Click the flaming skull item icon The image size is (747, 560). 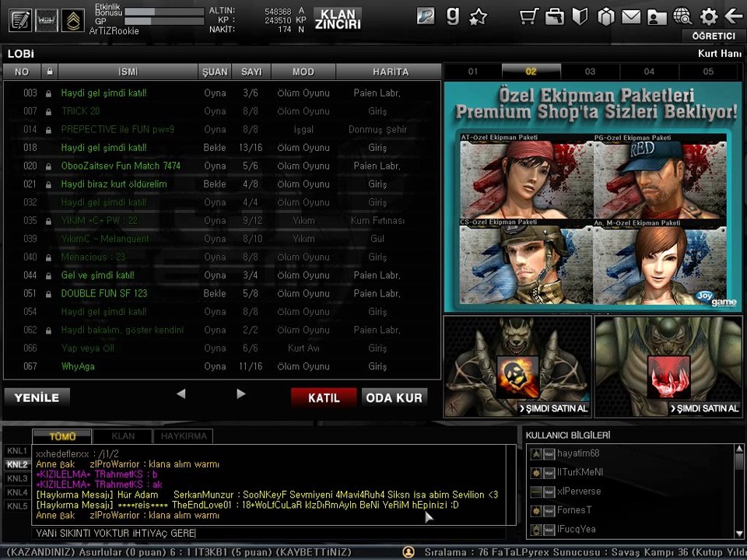click(518, 376)
